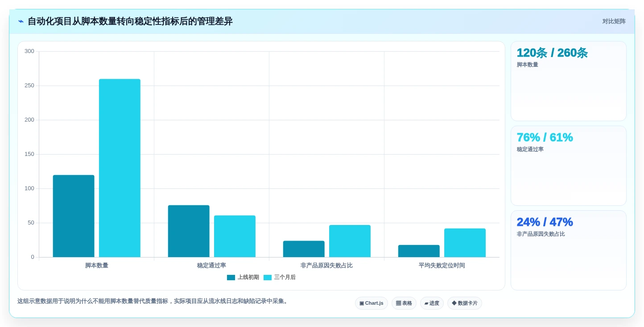Viewport: 644px width, 327px height.
Task: Click the dark teal 上线初期 legend swatch
Action: coord(231,278)
